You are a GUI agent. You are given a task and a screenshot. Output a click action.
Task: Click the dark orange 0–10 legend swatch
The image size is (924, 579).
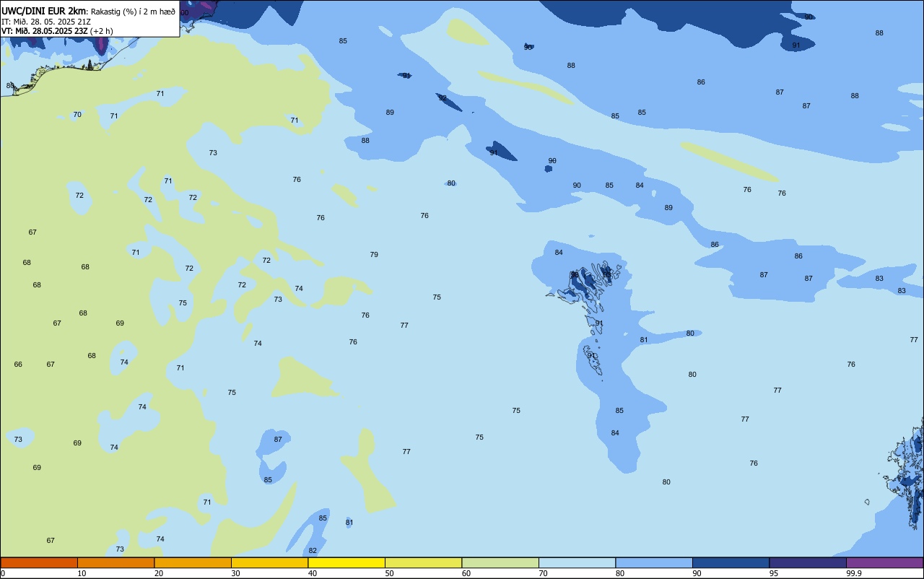(39, 562)
